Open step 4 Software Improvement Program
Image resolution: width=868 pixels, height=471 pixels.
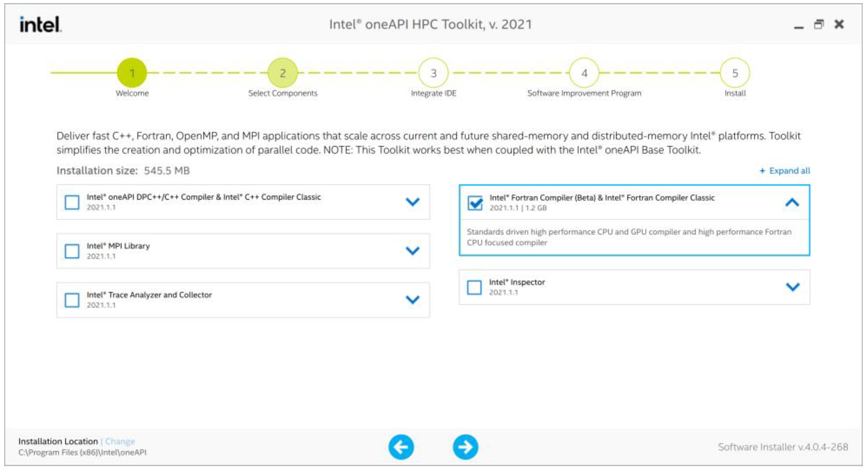click(584, 73)
